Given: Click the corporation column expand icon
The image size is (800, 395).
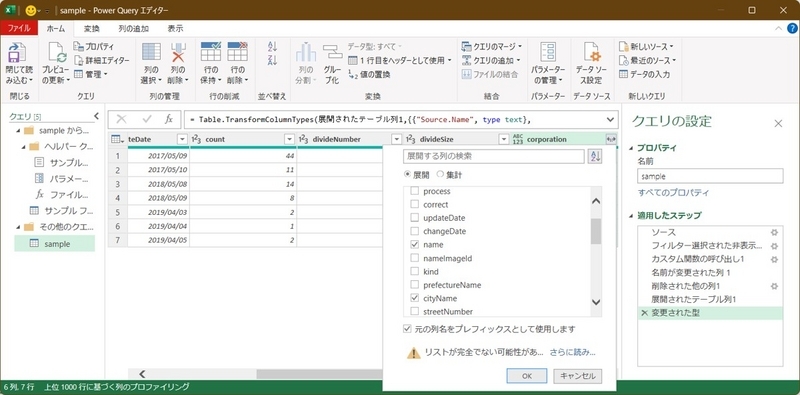Looking at the screenshot, I should click(x=610, y=139).
